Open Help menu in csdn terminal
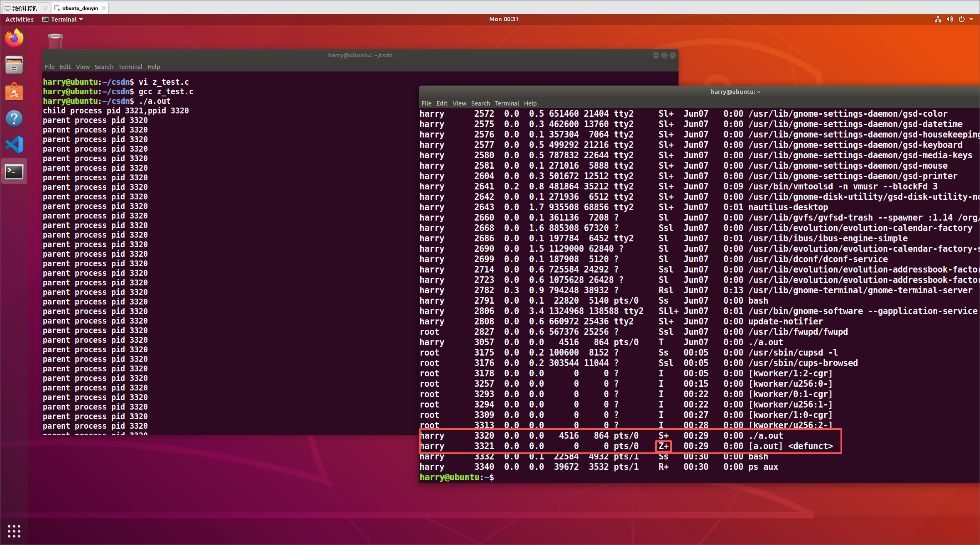The height and width of the screenshot is (545, 980). pos(154,67)
